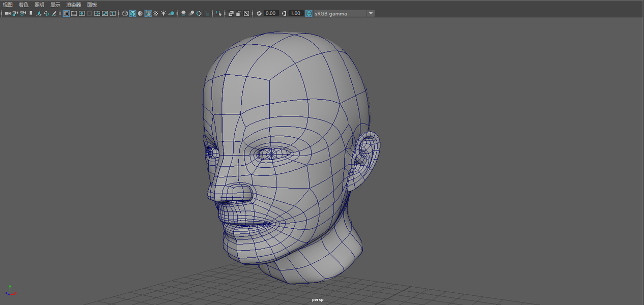The image size is (644, 305).
Task: Toggle the viewport Grid display
Action: point(66,13)
